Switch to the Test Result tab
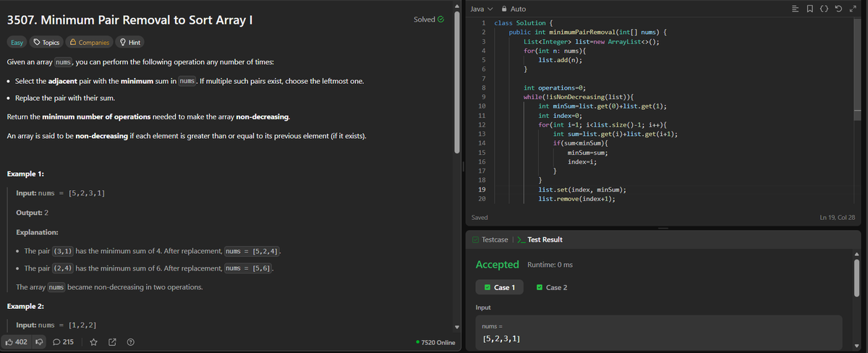 pyautogui.click(x=540, y=239)
